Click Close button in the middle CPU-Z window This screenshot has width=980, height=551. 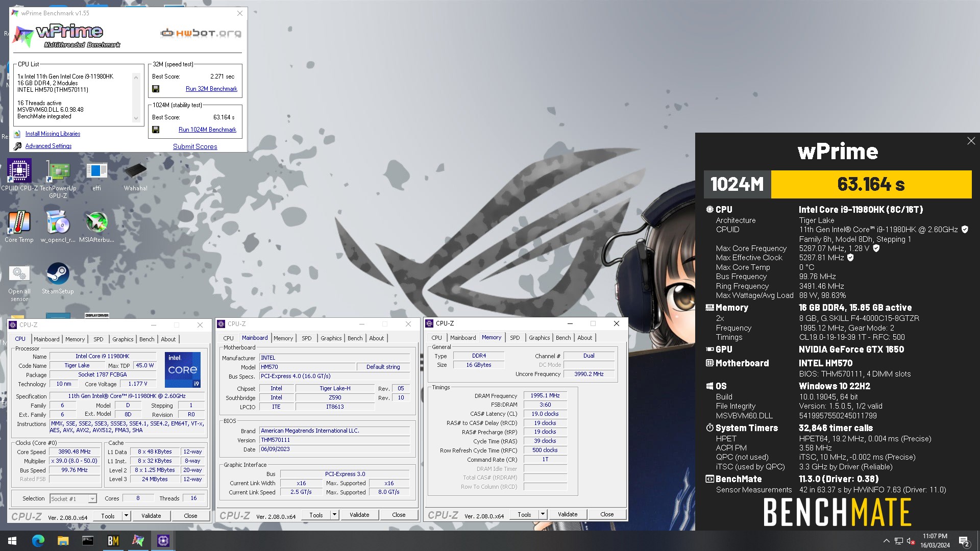[x=399, y=515]
